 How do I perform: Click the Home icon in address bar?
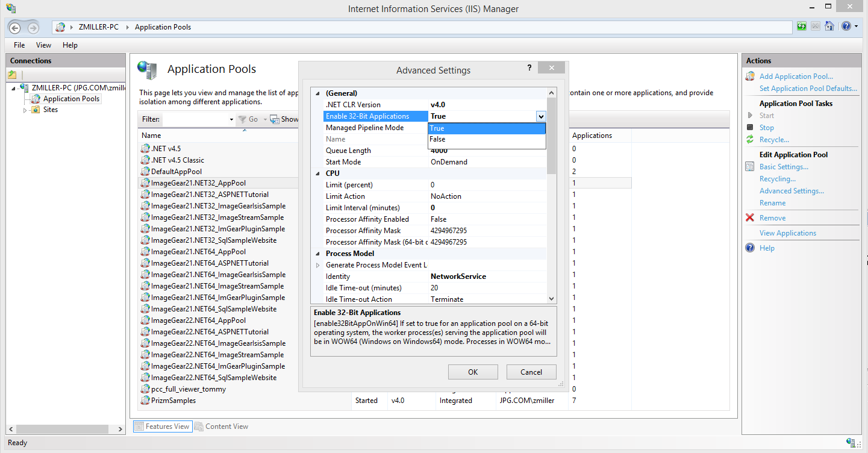pyautogui.click(x=829, y=27)
